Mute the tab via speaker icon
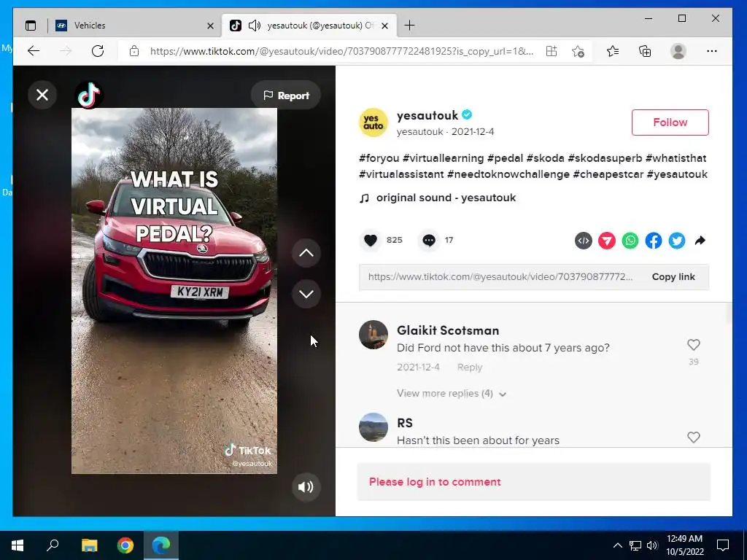The height and width of the screenshot is (560, 747). [x=255, y=26]
